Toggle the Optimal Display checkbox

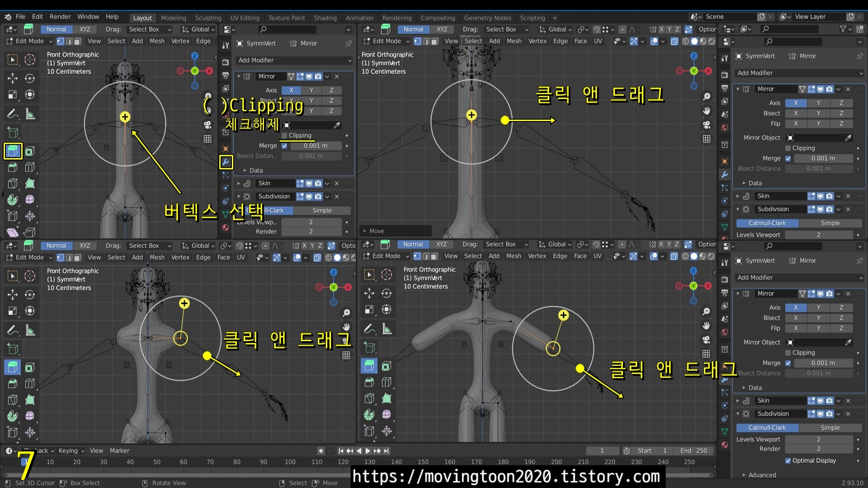pos(788,461)
